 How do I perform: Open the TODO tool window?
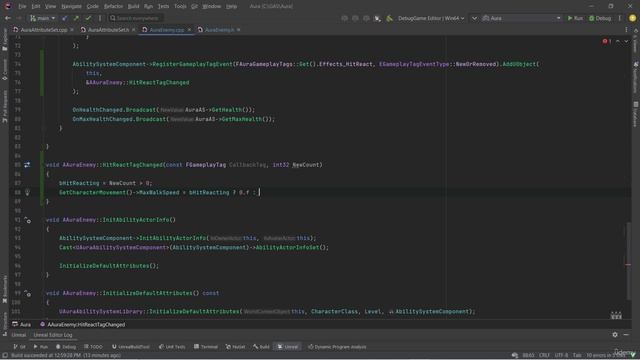[x=93, y=347]
